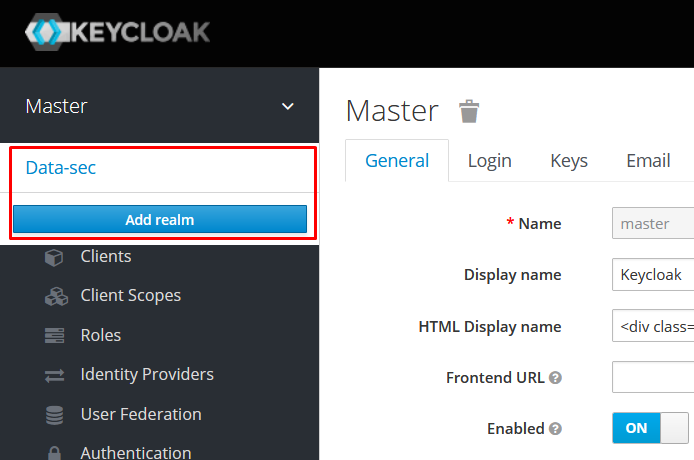Switch to the Data-sec realm
The height and width of the screenshot is (460, 694).
pyautogui.click(x=61, y=168)
